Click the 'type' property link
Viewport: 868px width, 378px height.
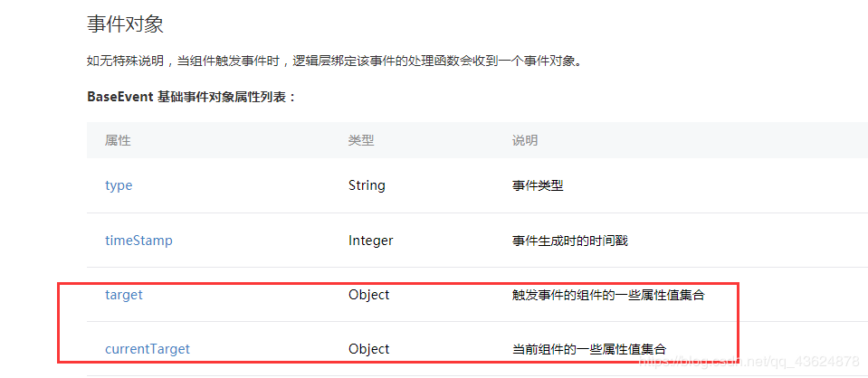click(x=119, y=185)
